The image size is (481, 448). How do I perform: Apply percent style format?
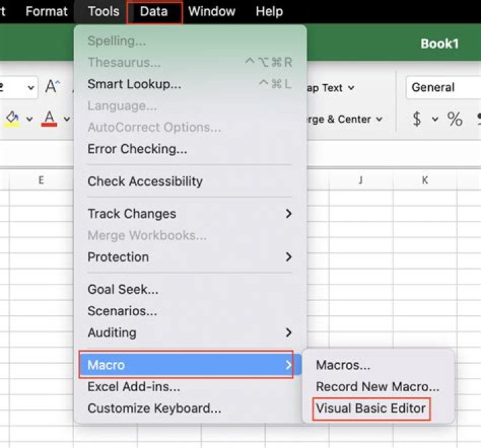(x=455, y=119)
